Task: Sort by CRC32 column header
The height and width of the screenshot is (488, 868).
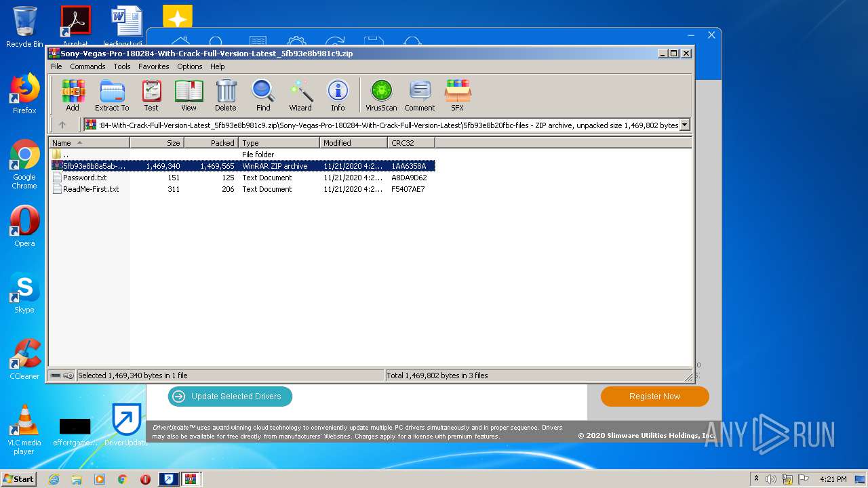Action: tap(411, 143)
